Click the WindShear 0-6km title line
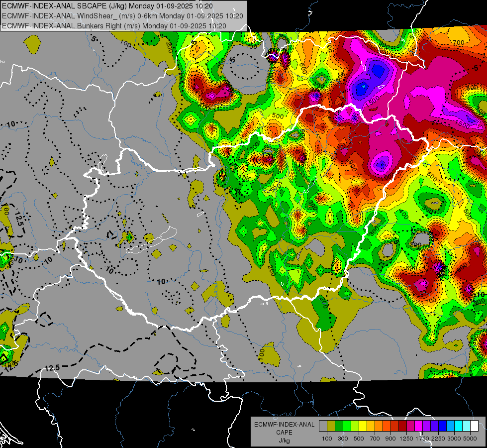487x448 pixels. [122, 16]
